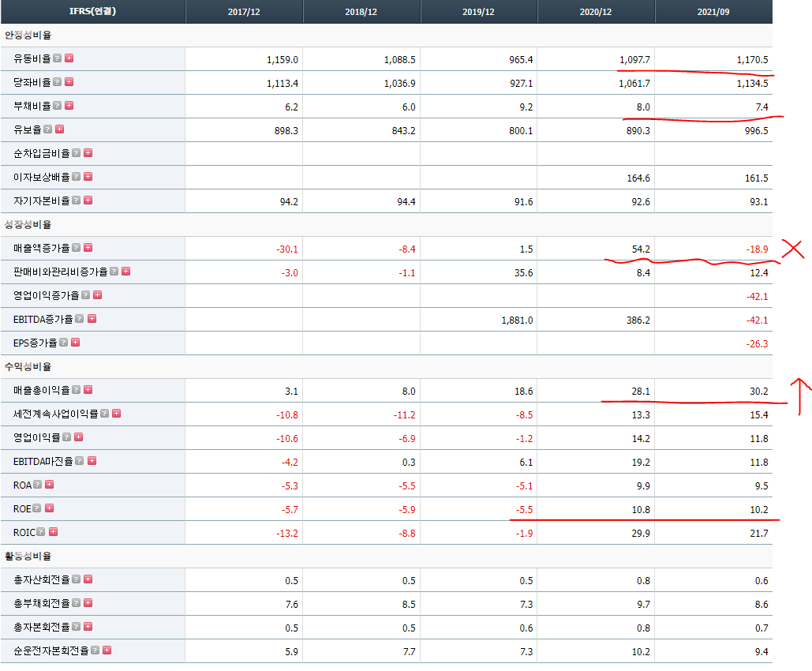Click the 164.6 이자보상배율 value
The width and height of the screenshot is (812, 671).
[638, 178]
